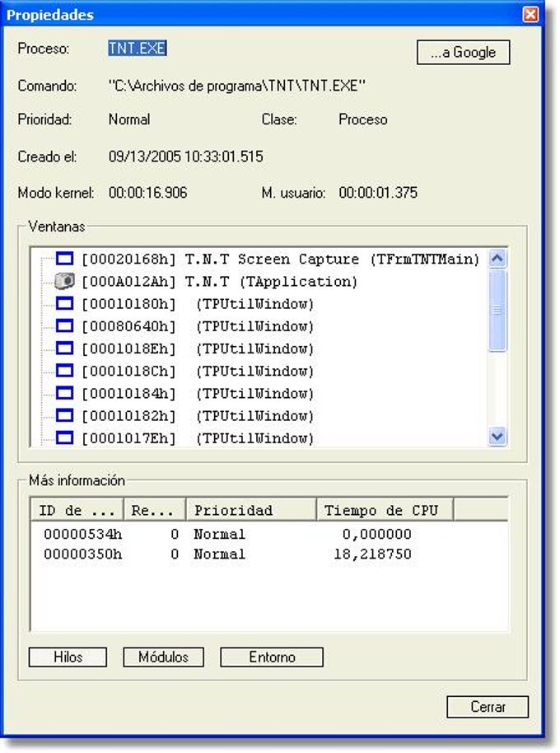Image resolution: width=560 pixels, height=753 pixels.
Task: Click the window icon beside handle 00010182h
Action: pos(65,415)
